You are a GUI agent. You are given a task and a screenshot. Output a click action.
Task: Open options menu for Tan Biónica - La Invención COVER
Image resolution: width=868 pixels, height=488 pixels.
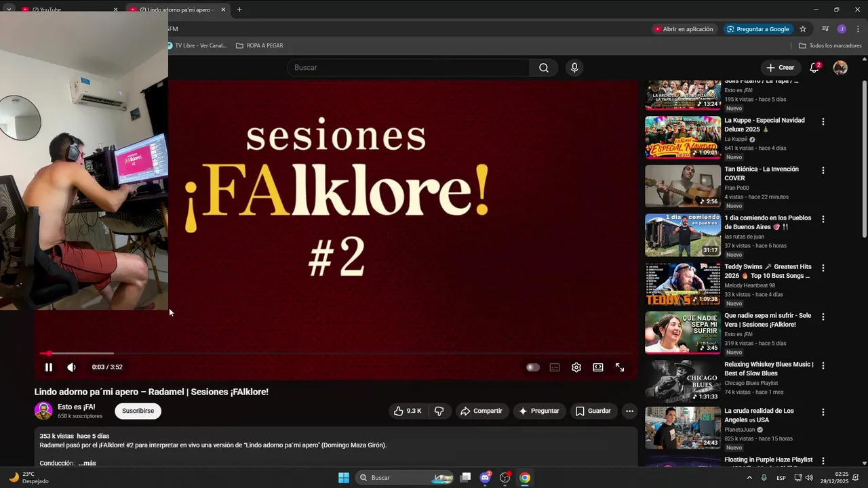823,171
